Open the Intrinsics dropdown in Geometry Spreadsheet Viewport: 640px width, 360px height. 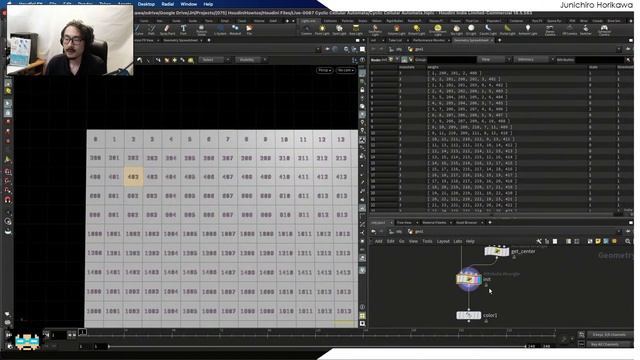click(x=533, y=60)
